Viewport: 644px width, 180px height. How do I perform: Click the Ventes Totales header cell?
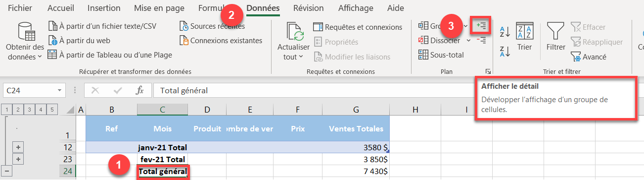click(356, 128)
